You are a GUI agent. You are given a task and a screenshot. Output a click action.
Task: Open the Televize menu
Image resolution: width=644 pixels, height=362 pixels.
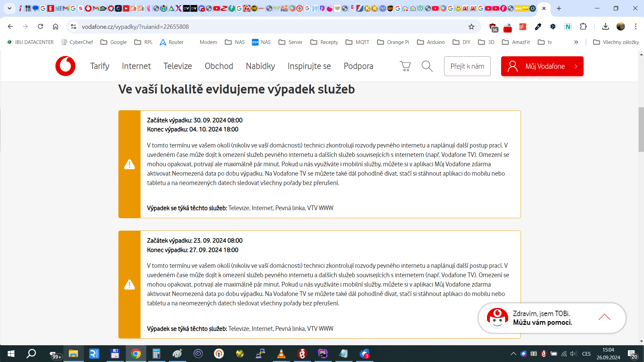pos(178,66)
